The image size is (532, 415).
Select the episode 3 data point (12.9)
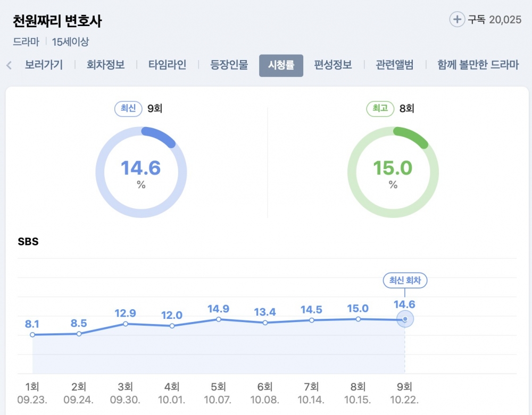pos(126,324)
